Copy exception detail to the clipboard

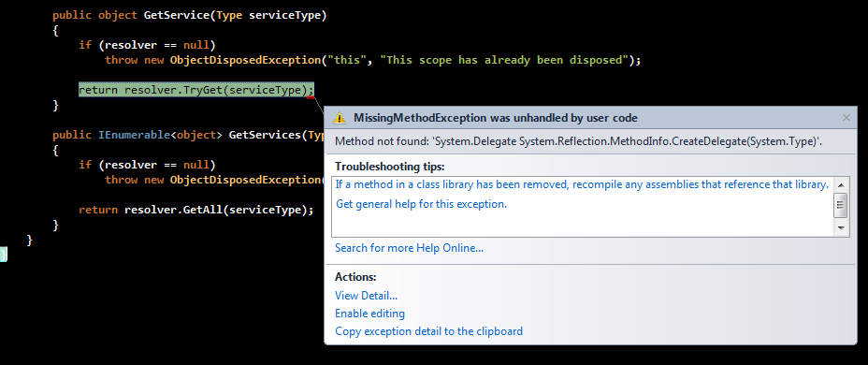coord(428,331)
